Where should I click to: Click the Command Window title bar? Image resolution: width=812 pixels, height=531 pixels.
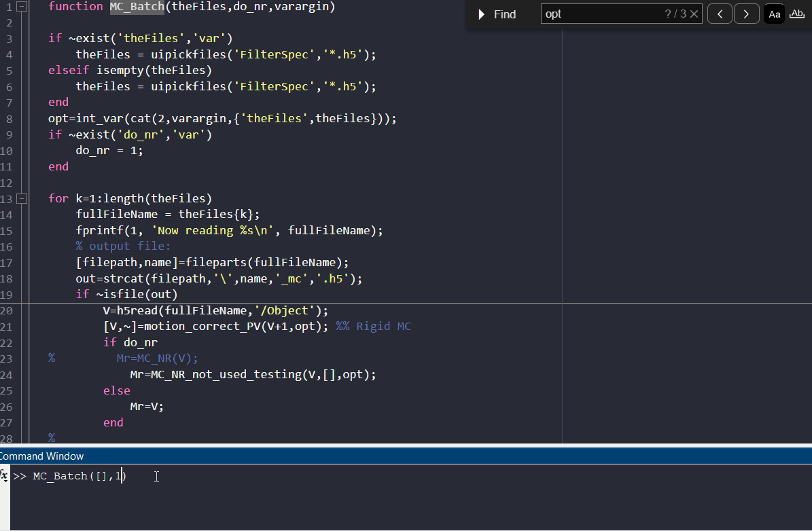pyautogui.click(x=406, y=456)
